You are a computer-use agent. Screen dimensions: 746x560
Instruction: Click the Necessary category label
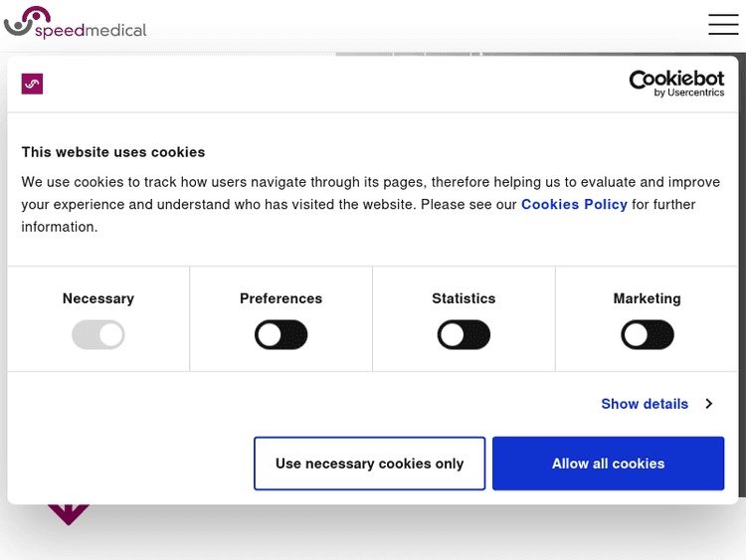pyautogui.click(x=97, y=298)
